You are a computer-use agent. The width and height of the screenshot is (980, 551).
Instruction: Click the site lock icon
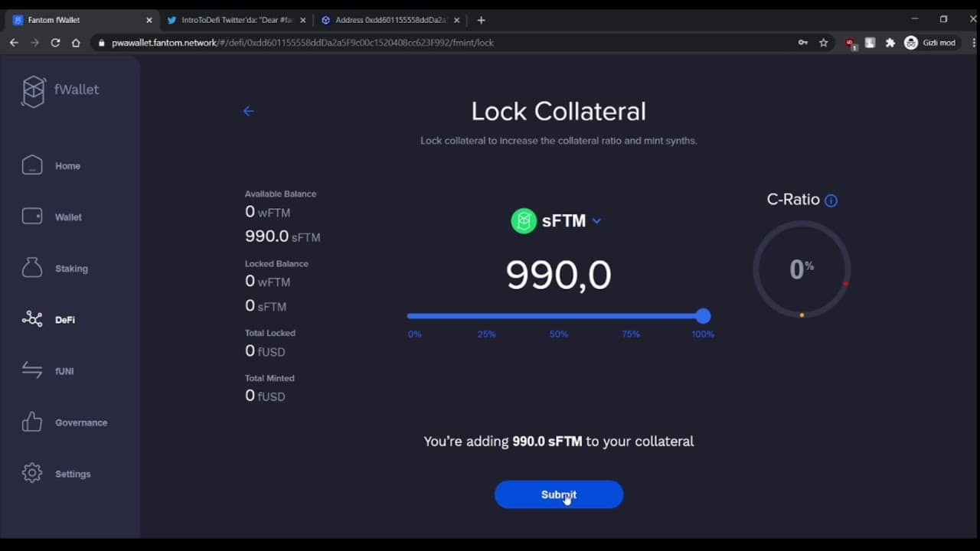101,43
